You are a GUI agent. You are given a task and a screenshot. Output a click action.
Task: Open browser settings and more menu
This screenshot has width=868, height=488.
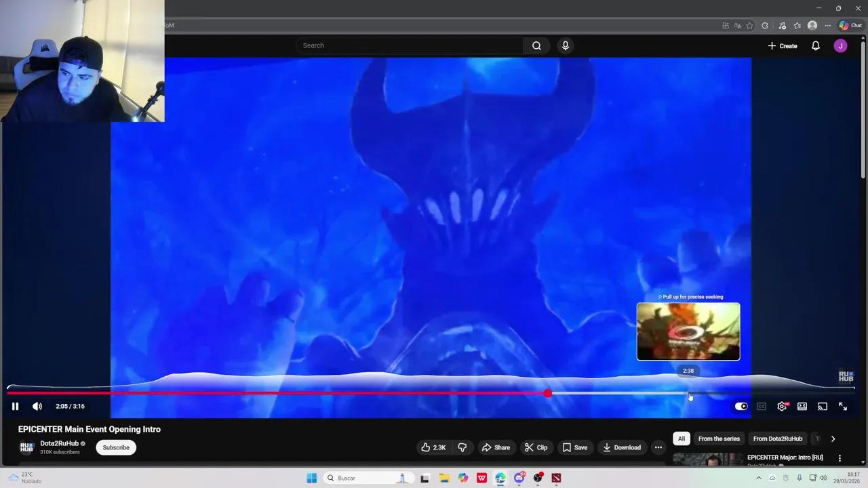point(827,26)
